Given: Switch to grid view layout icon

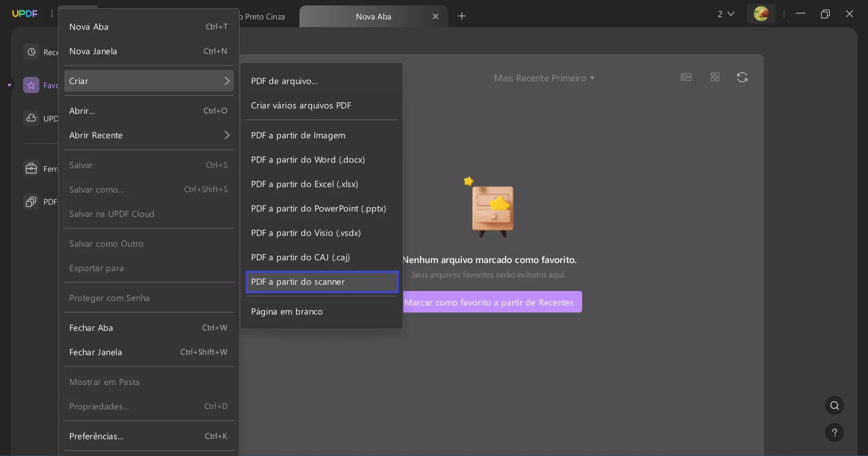Looking at the screenshot, I should point(715,77).
